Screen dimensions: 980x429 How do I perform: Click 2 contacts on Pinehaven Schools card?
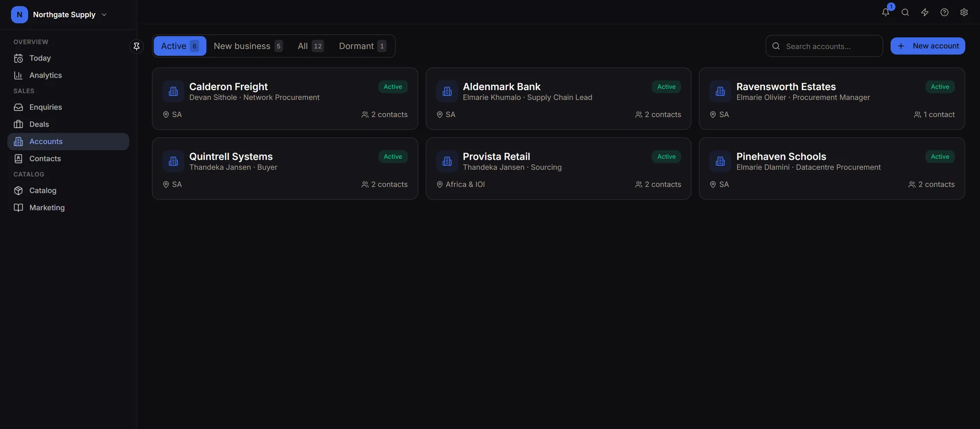pos(931,185)
